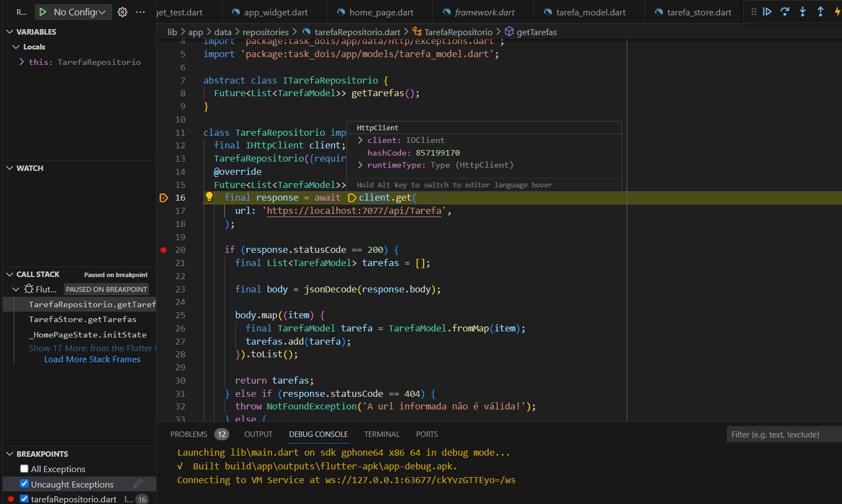Expand client: IOClient in hover popup
842x504 pixels.
click(x=361, y=140)
